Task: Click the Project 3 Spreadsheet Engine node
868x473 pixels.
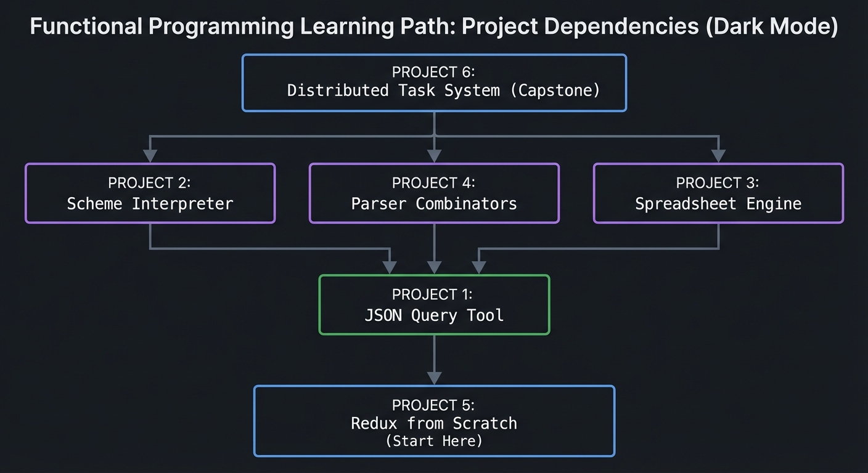Action: pos(718,193)
